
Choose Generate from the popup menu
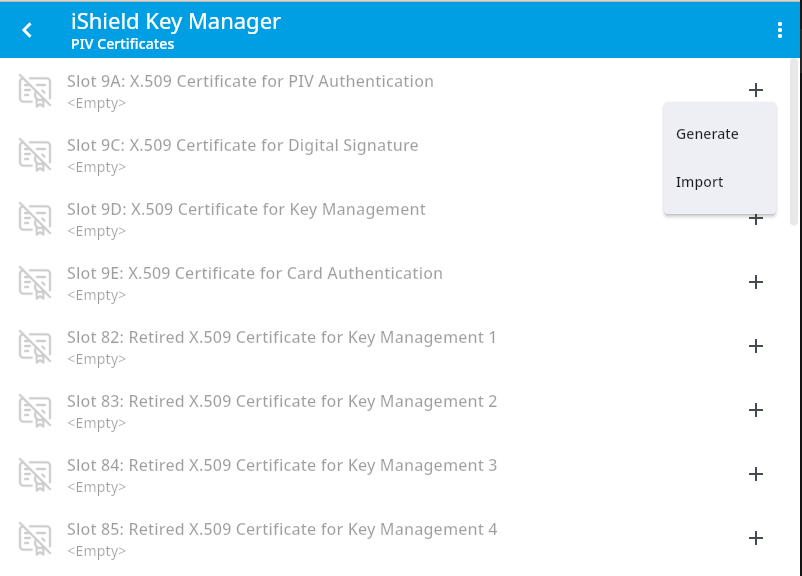click(x=707, y=134)
